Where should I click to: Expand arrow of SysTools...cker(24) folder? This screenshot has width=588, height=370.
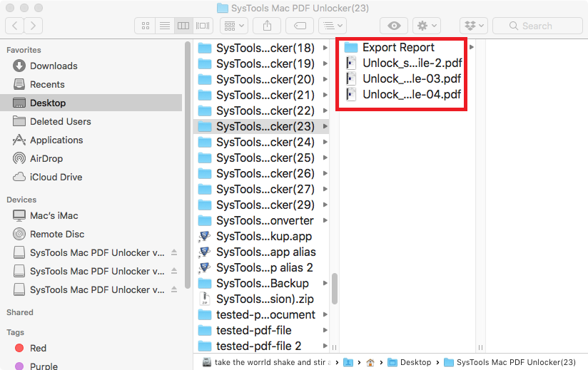click(x=325, y=143)
